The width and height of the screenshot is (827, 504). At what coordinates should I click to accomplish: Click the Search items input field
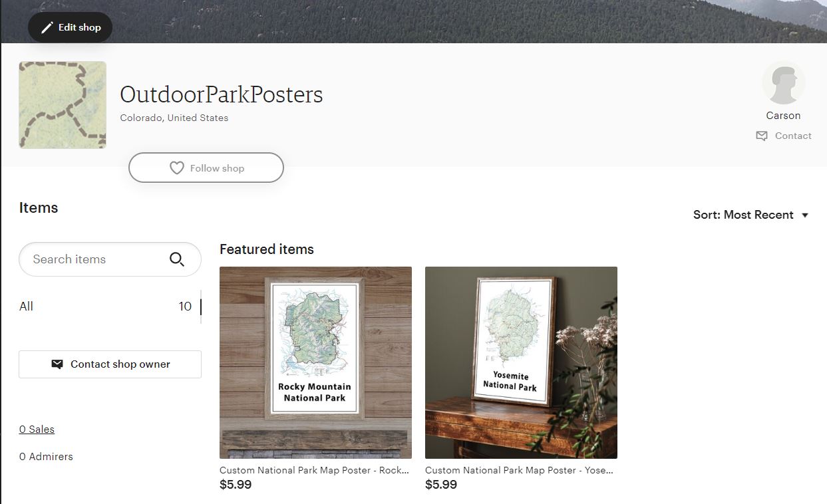click(x=93, y=259)
